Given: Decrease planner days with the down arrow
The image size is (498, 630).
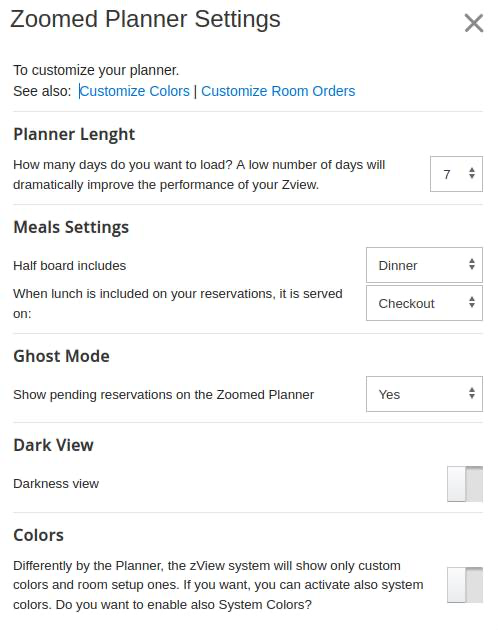Looking at the screenshot, I should 472,176.
